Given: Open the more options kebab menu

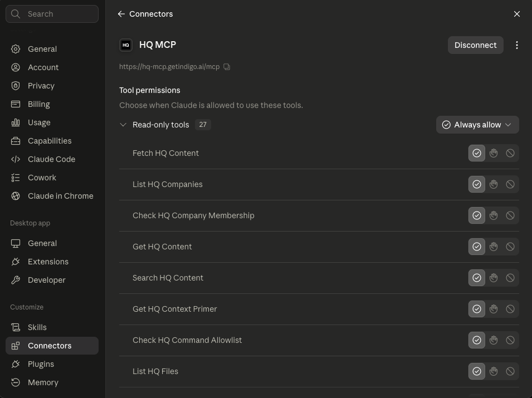Looking at the screenshot, I should (x=517, y=45).
